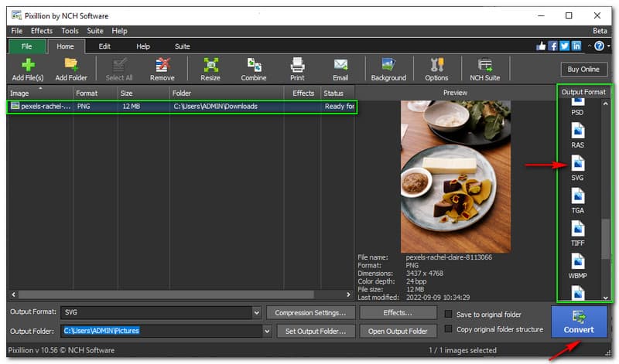This screenshot has height=364, width=619.
Task: Expand the Output Format dropdown
Action: (256, 313)
